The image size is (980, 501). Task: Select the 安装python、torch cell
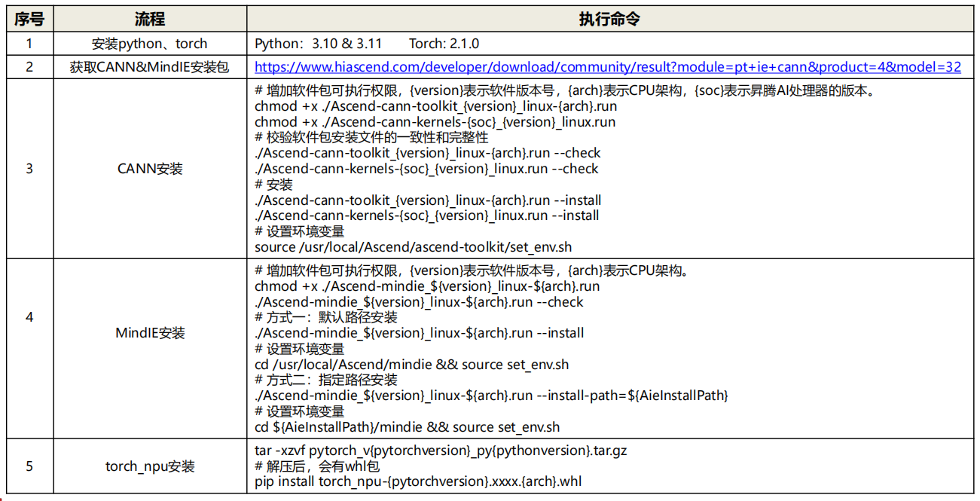click(x=150, y=44)
